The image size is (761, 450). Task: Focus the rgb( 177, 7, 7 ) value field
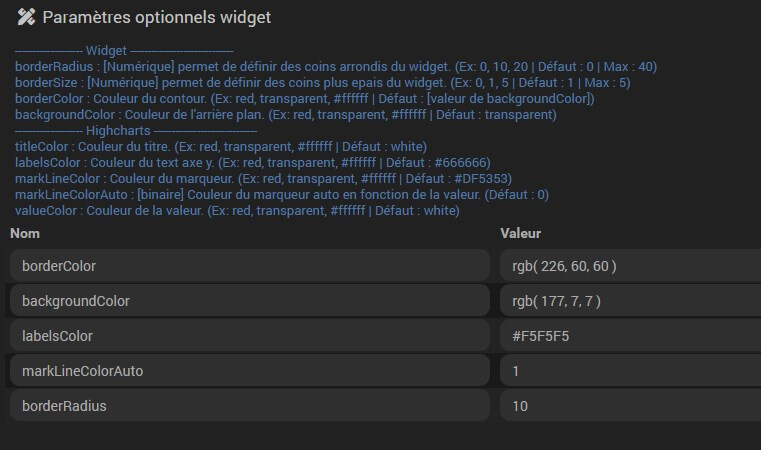[630, 301]
